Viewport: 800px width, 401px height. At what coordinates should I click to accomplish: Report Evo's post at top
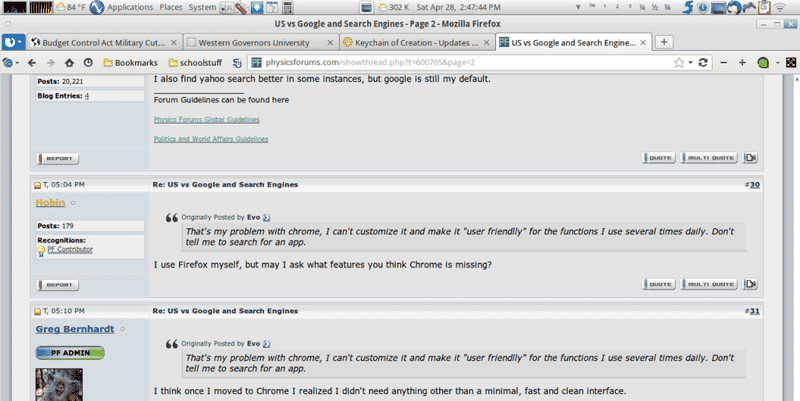pyautogui.click(x=58, y=159)
